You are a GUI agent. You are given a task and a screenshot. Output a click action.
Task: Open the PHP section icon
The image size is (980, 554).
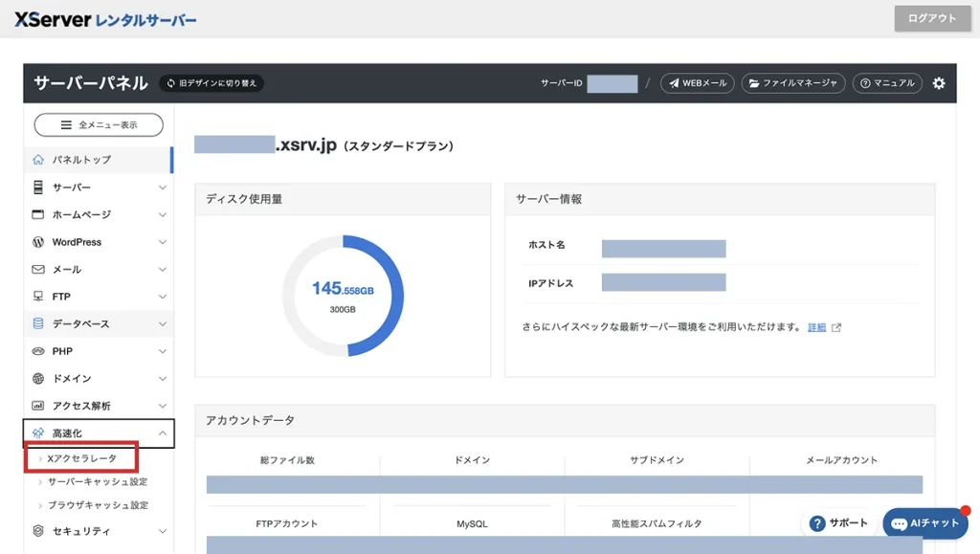[39, 351]
